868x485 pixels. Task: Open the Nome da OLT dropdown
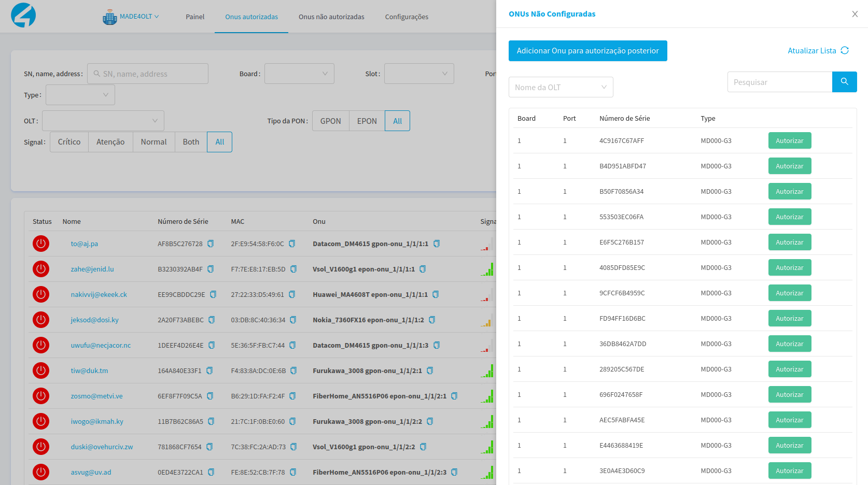pos(561,87)
